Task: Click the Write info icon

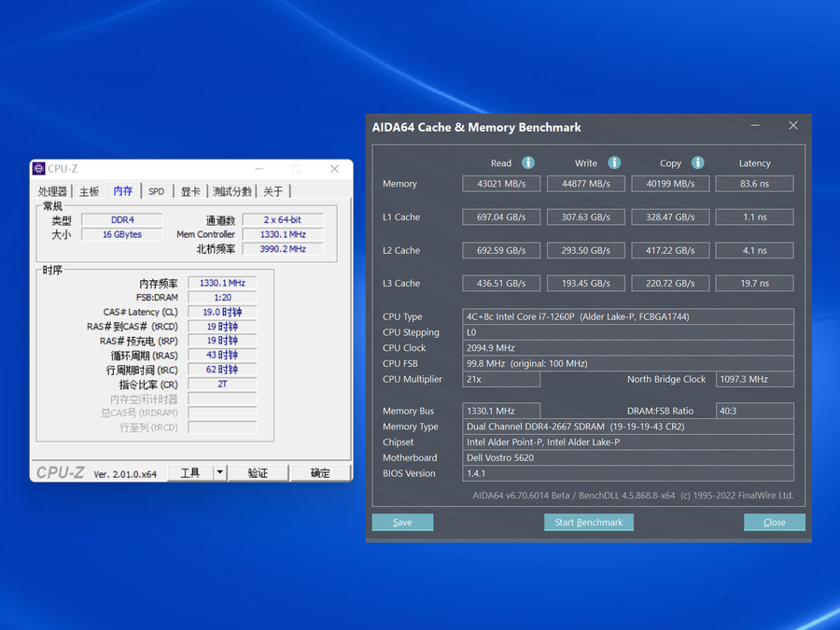Action: pyautogui.click(x=614, y=162)
